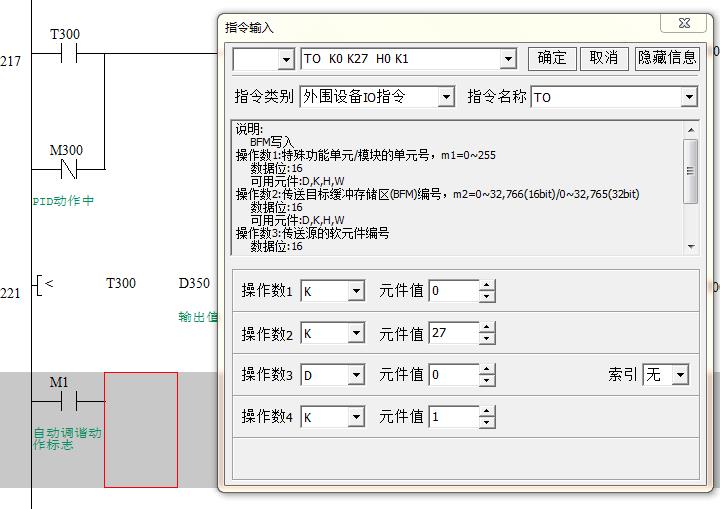This screenshot has height=509, width=720.
Task: Select the M1 normally-open contact in ladder
Action: [62, 401]
